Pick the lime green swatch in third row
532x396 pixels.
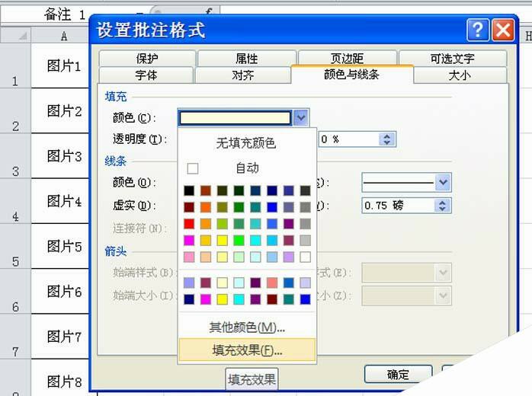pyautogui.click(x=223, y=224)
